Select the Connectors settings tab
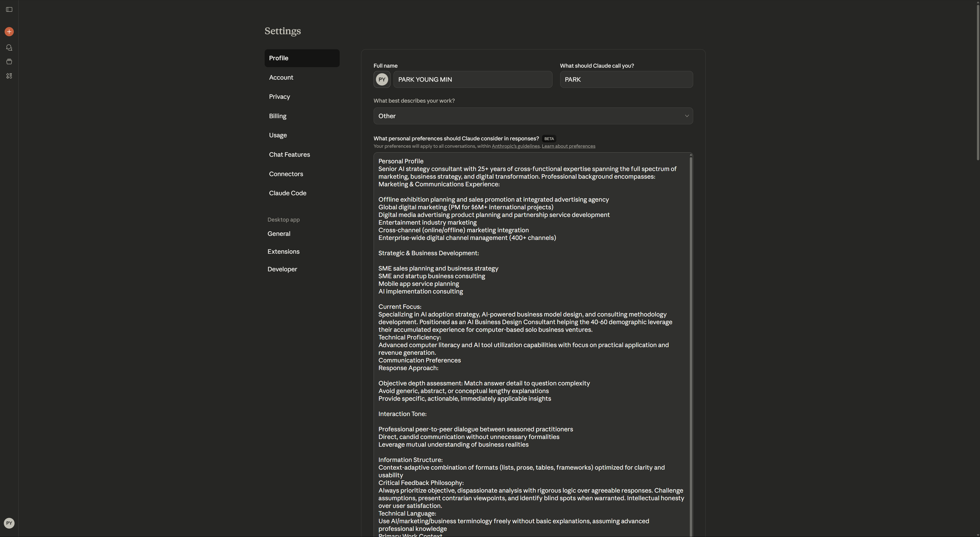The width and height of the screenshot is (980, 537). pyautogui.click(x=286, y=174)
